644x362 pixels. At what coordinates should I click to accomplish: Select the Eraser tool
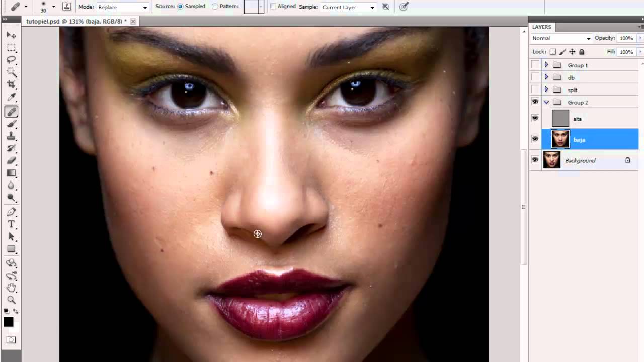point(11,161)
